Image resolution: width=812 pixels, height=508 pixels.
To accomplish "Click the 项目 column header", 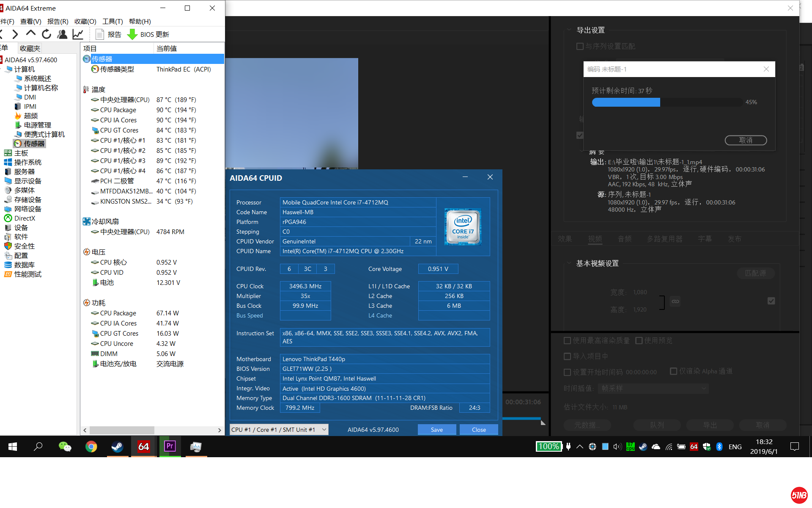I will pyautogui.click(x=117, y=49).
